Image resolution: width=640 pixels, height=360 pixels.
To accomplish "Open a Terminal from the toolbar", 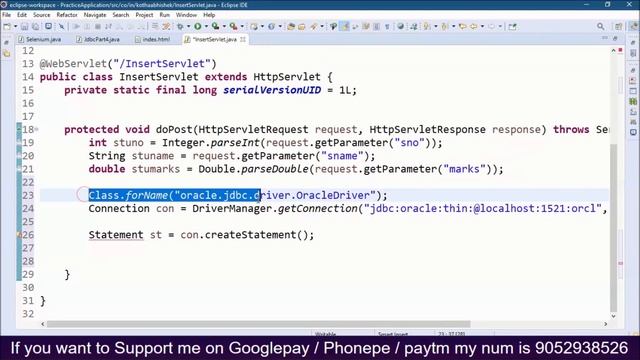I will coord(49,27).
